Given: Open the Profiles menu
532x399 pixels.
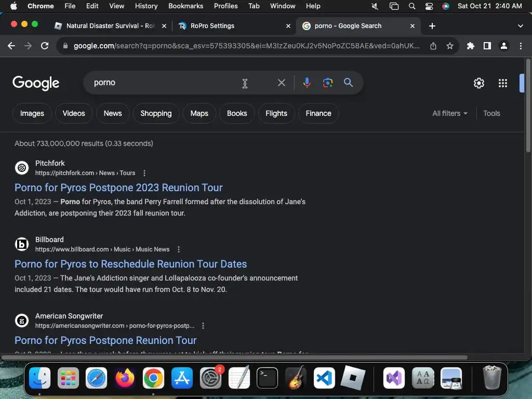Looking at the screenshot, I should (x=225, y=6).
